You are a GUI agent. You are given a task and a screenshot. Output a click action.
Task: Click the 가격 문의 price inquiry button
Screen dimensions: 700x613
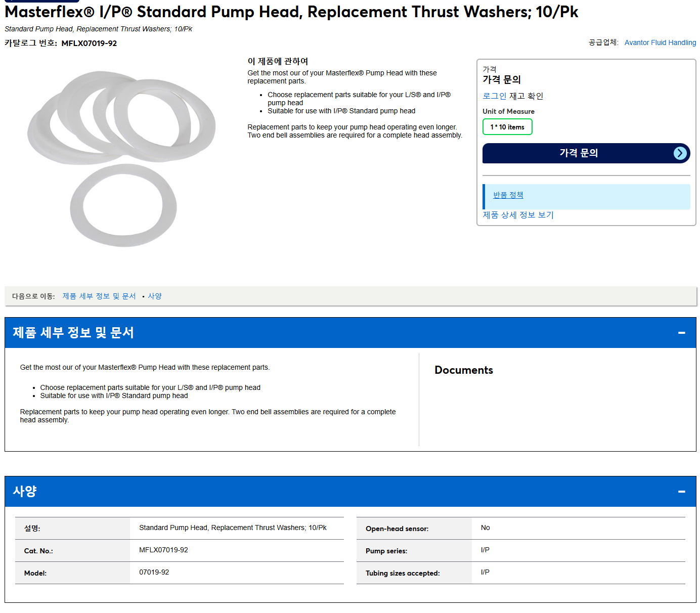coord(586,153)
